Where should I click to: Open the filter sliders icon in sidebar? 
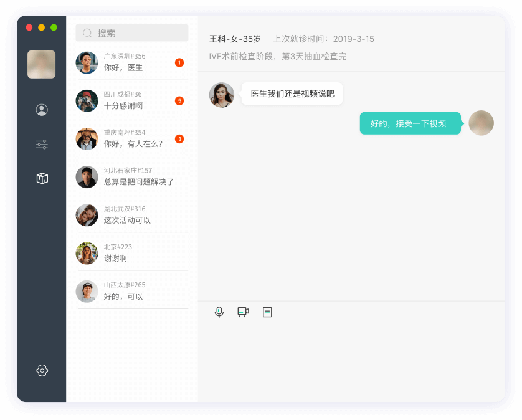click(x=42, y=145)
